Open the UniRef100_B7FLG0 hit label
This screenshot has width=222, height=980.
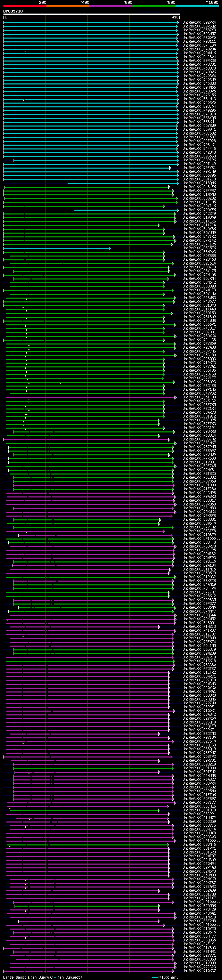(199, 45)
